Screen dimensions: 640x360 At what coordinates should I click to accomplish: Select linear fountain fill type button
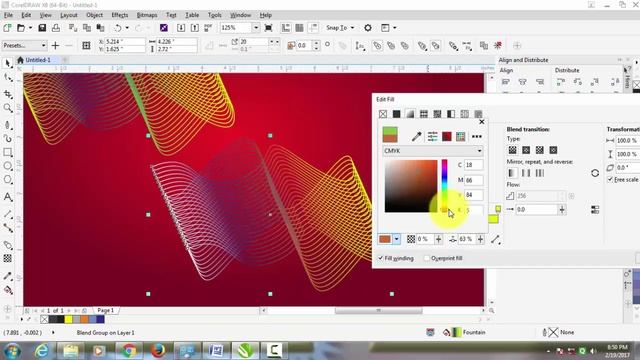coord(512,150)
